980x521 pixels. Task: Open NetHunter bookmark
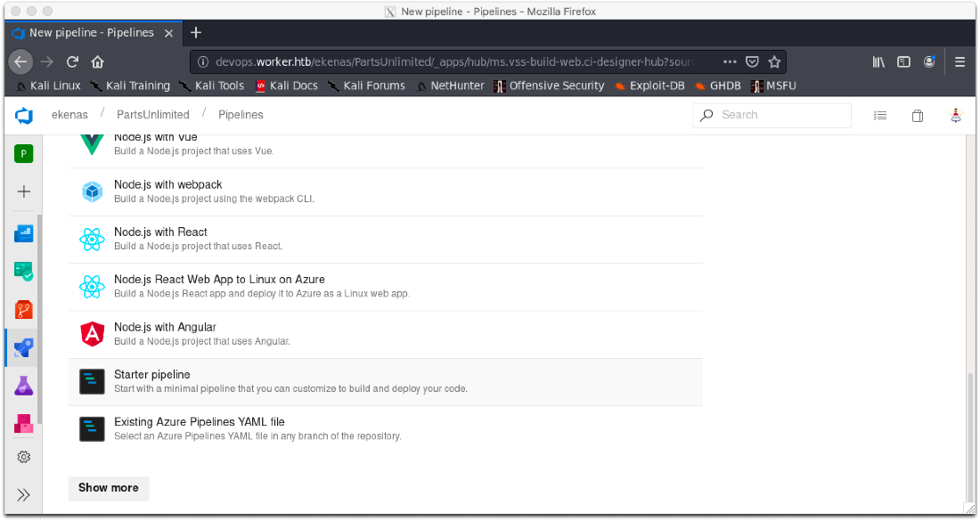(450, 85)
